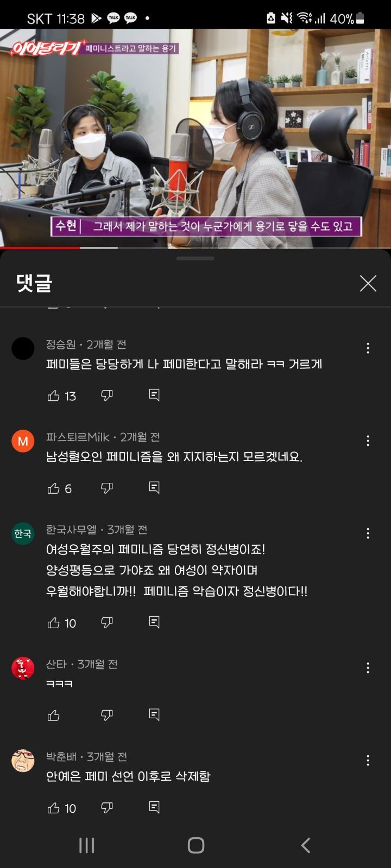Open replies on 정승원's comment
Screen dimensions: 391x868
coord(154,395)
